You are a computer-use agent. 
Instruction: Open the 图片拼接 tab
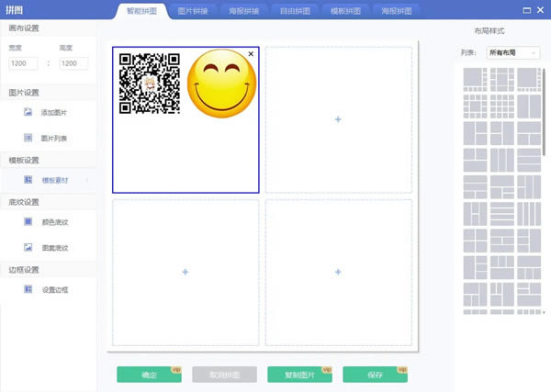193,11
